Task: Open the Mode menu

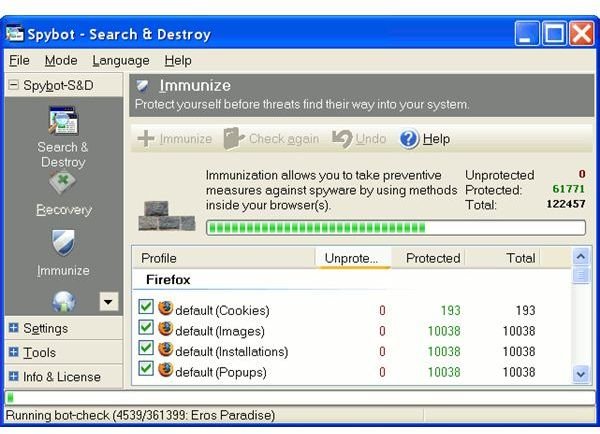Action: coord(61,60)
